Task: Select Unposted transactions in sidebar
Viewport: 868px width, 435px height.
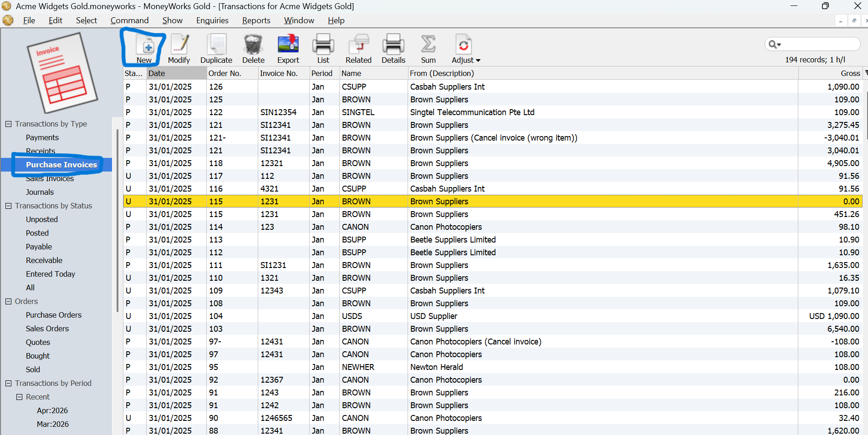Action: [42, 219]
